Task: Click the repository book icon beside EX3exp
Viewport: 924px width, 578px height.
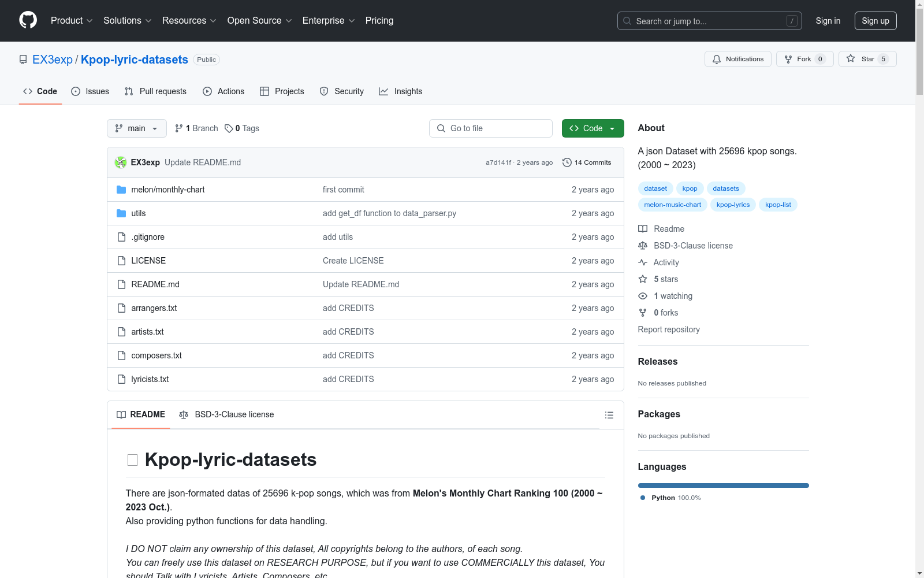Action: point(23,60)
